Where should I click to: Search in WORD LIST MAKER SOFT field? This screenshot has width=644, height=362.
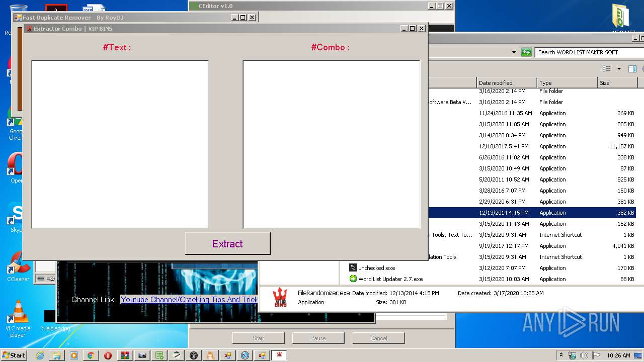coord(589,52)
